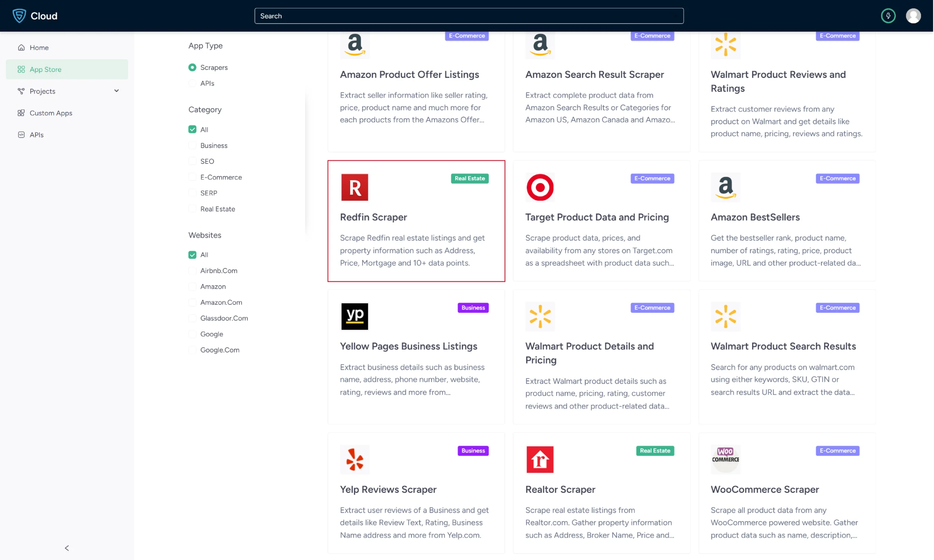Viewport: 934px width, 560px height.
Task: Click Real Estate tag on Realtor card
Action: click(x=655, y=451)
